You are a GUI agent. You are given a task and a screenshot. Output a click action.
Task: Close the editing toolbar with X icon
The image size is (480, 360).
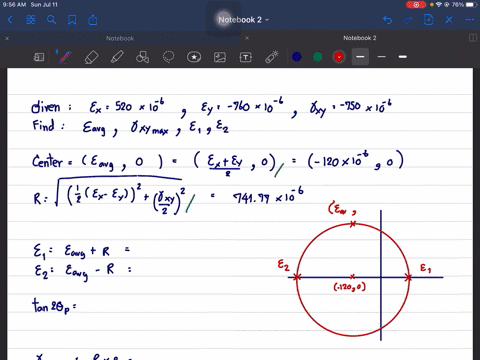click(449, 20)
